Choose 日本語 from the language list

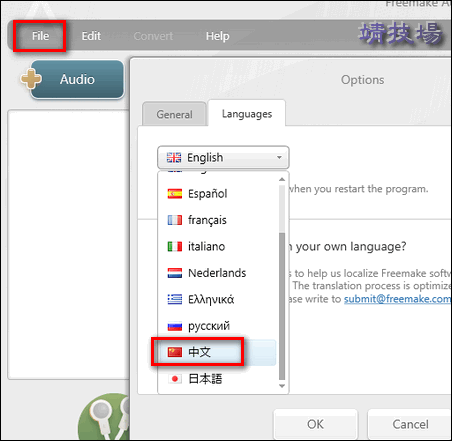(217, 379)
